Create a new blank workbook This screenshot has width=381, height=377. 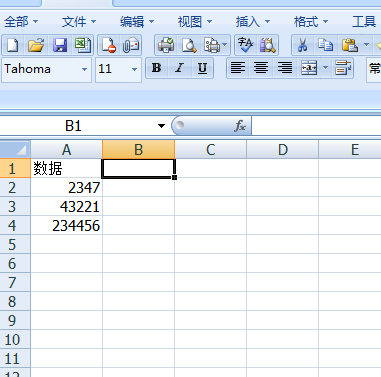(12, 45)
